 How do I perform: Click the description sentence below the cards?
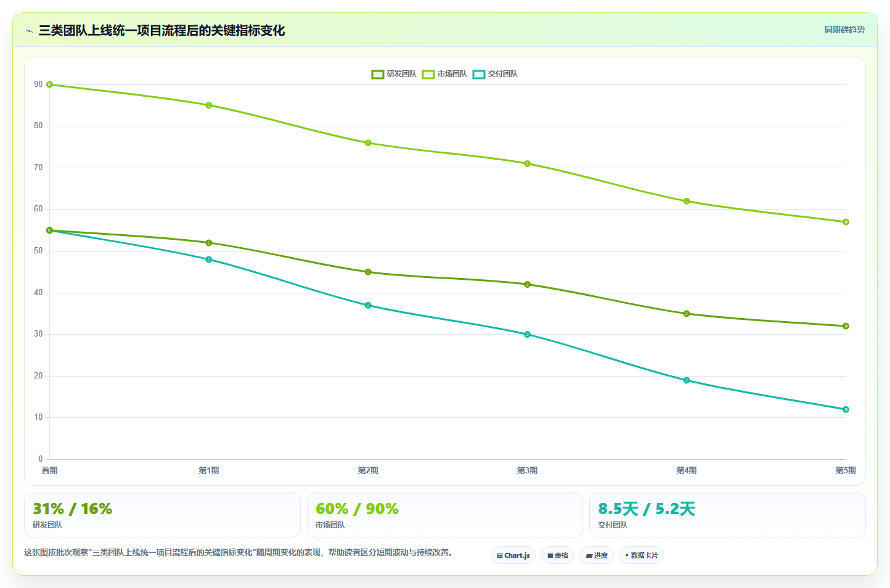pyautogui.click(x=239, y=552)
